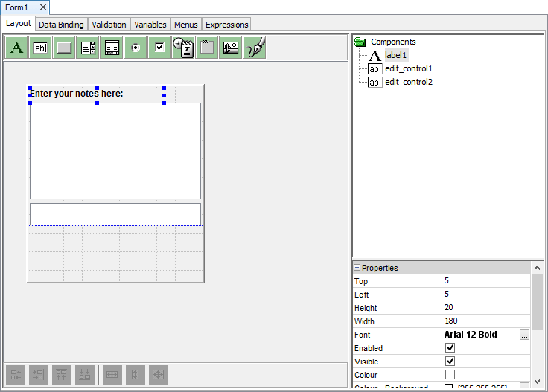Close the Form1 tab
The height and width of the screenshot is (392, 548).
tap(42, 7)
